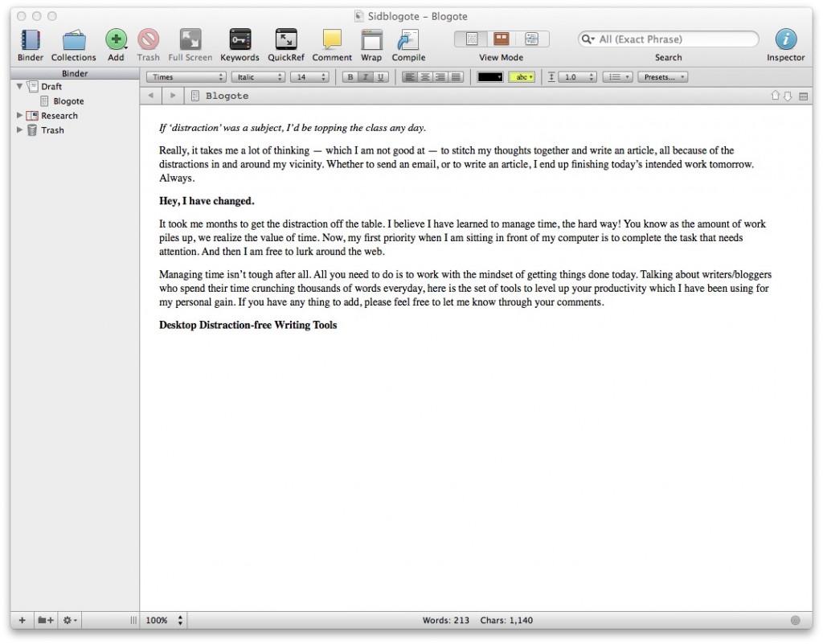The width and height of the screenshot is (823, 644).
Task: Open the font family dropdown showing Times
Action: 185,76
